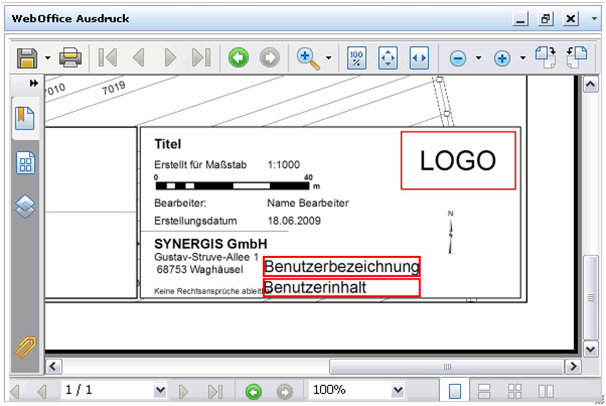The width and height of the screenshot is (606, 406).
Task: Click the SYNERGIS GmbH heading
Action: tap(211, 244)
